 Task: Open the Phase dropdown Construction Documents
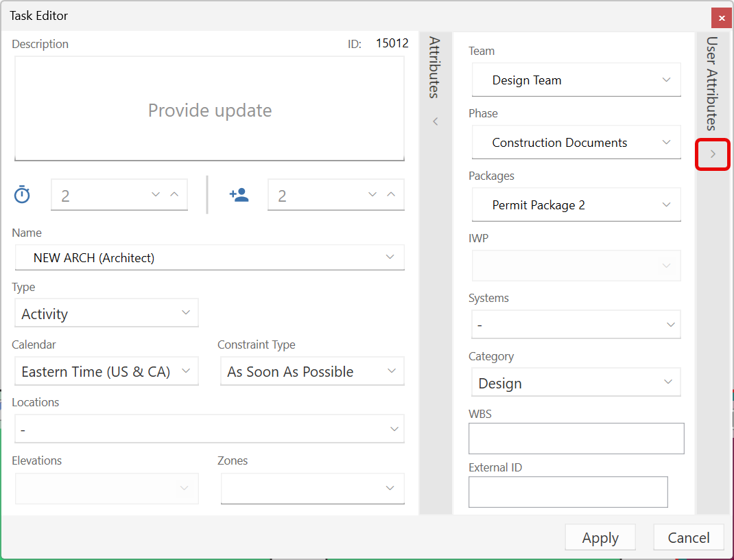point(576,142)
